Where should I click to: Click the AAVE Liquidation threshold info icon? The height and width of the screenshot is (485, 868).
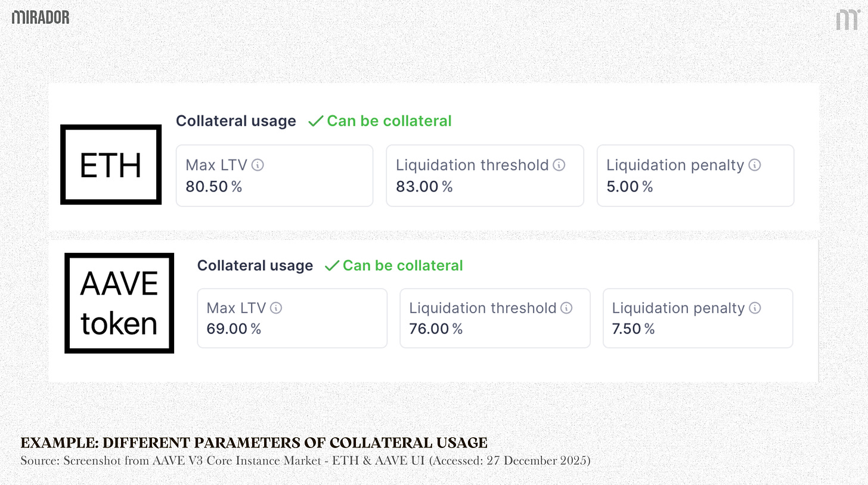[x=566, y=308]
